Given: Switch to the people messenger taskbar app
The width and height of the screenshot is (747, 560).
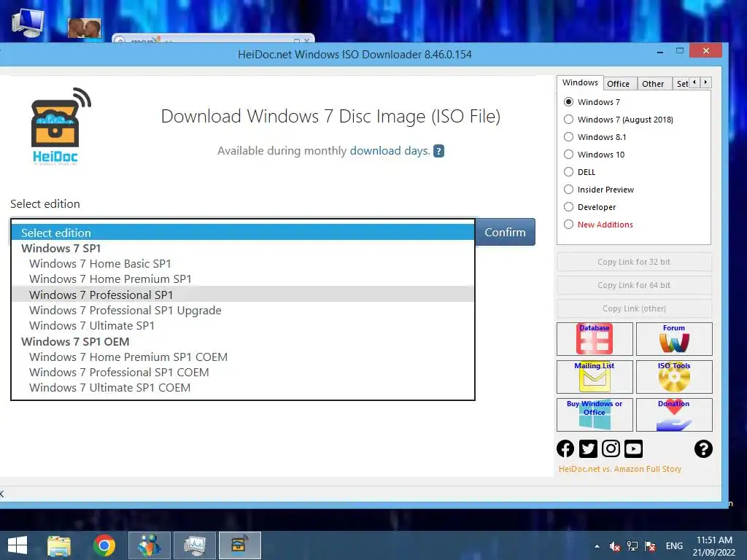Looking at the screenshot, I should click(150, 545).
